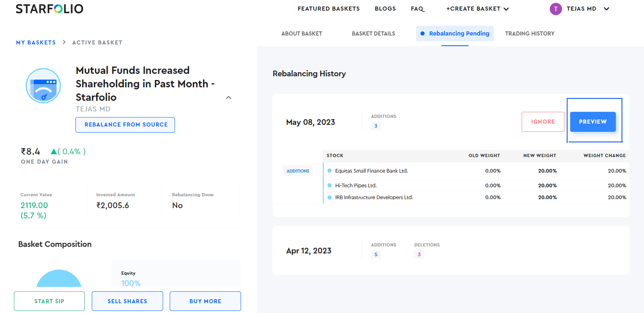Click My Baskets breadcrumb link

[x=36, y=42]
